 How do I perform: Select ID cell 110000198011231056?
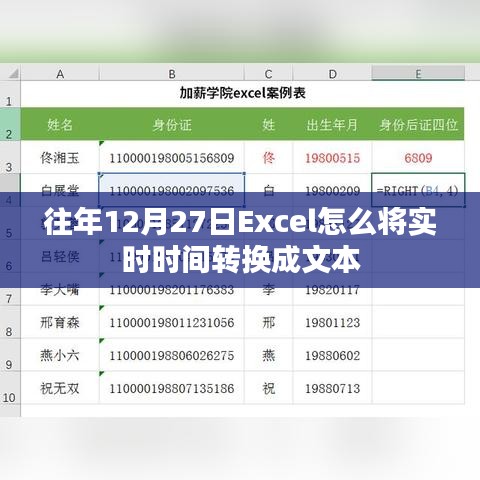[x=172, y=322]
